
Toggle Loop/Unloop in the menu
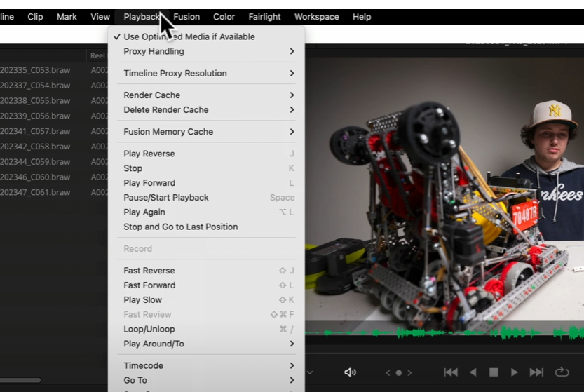tap(206, 330)
